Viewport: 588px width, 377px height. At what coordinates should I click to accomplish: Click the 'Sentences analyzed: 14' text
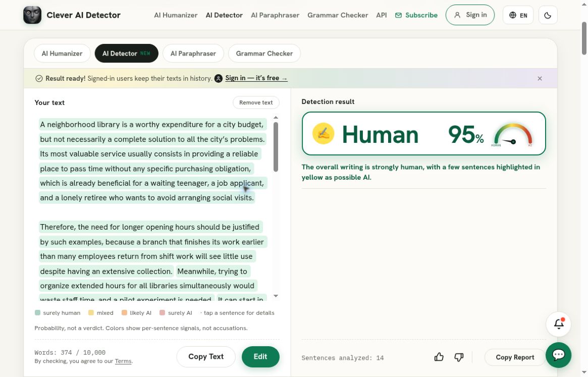point(342,358)
